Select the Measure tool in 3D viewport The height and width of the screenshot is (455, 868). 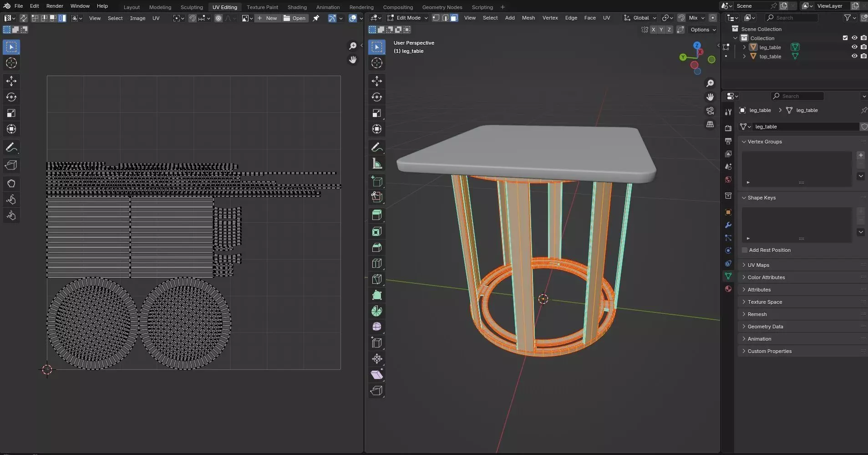377,164
